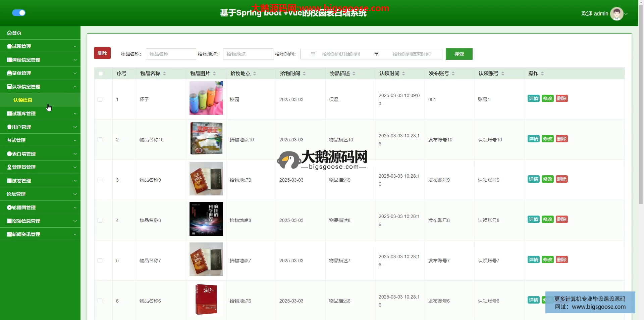This screenshot has width=644, height=320.
Task: Sort by item name column arrows
Action: pyautogui.click(x=164, y=74)
